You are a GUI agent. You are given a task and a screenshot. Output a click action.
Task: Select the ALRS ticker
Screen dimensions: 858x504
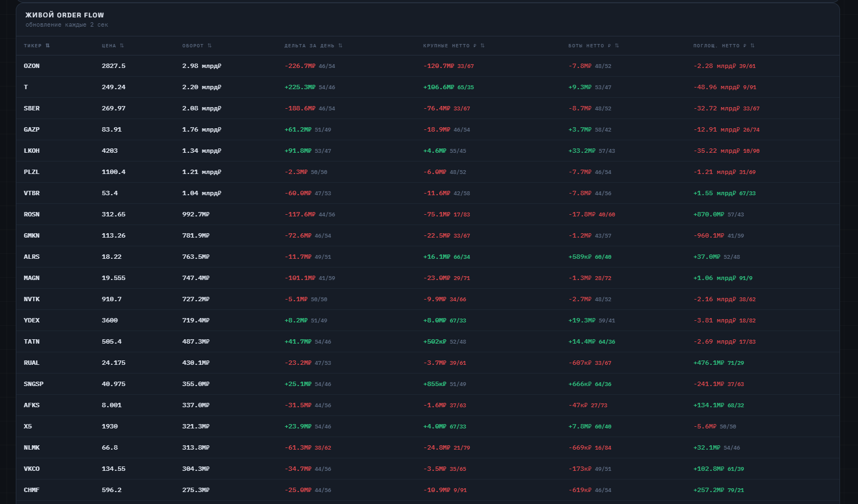pos(32,257)
